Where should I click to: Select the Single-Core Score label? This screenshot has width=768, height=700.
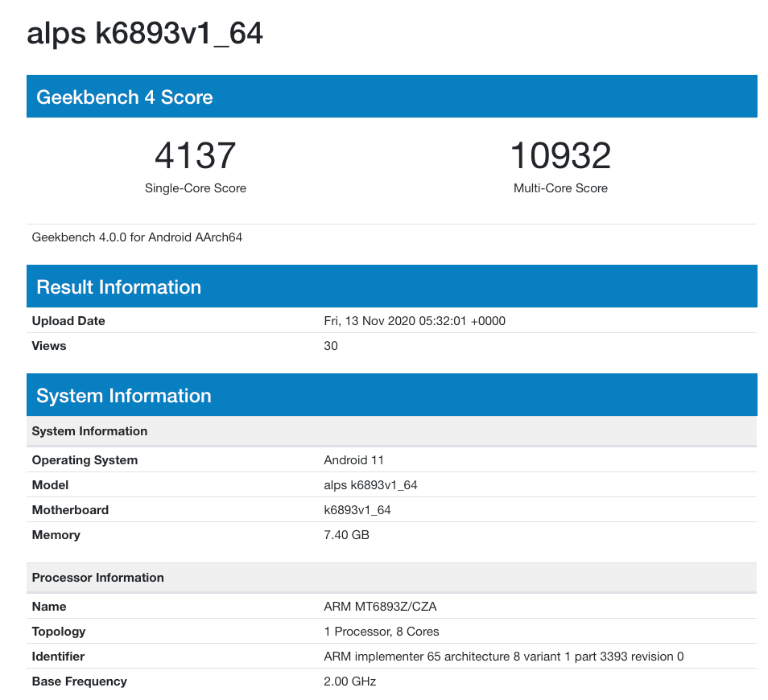[196, 188]
